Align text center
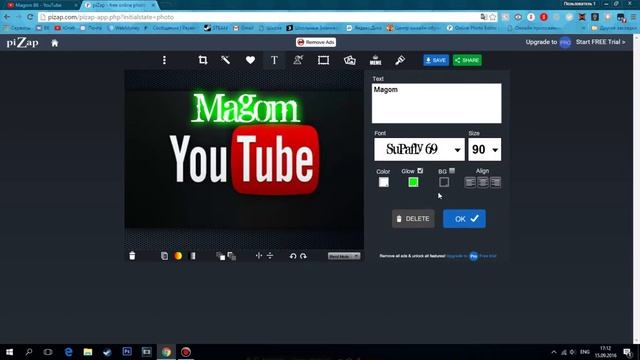Screen dimensions: 640x360 [483, 182]
